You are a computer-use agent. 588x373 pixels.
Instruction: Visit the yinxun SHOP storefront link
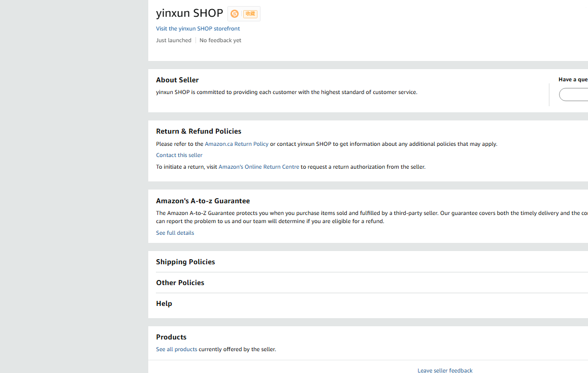(x=198, y=28)
